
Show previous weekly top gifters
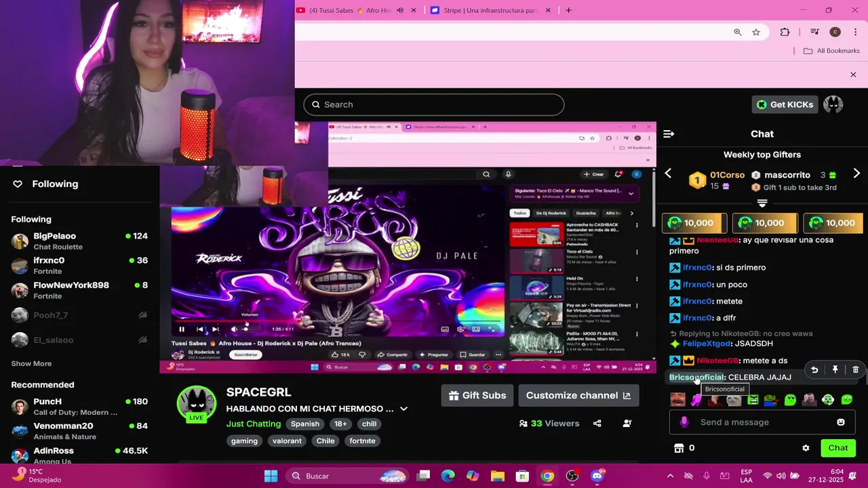(668, 174)
